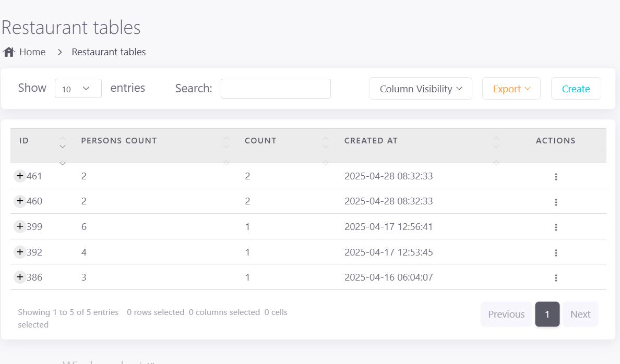Open the entries-per-page dropdown
The image size is (620, 364).
click(78, 89)
